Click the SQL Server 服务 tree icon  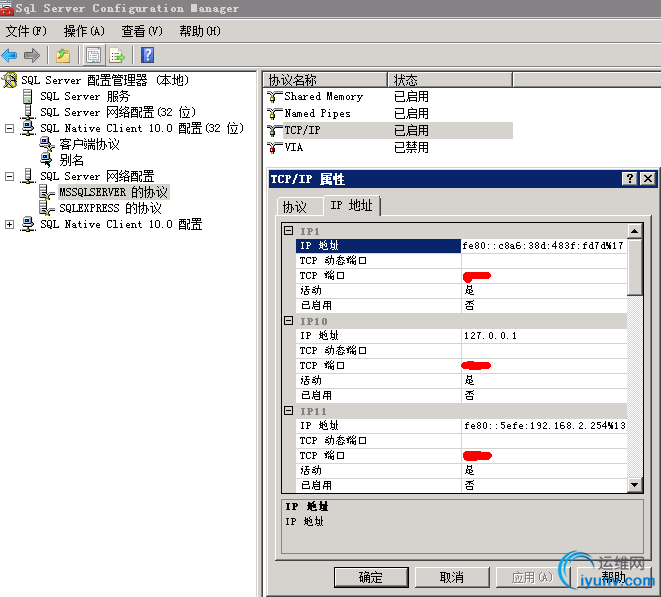[x=27, y=96]
